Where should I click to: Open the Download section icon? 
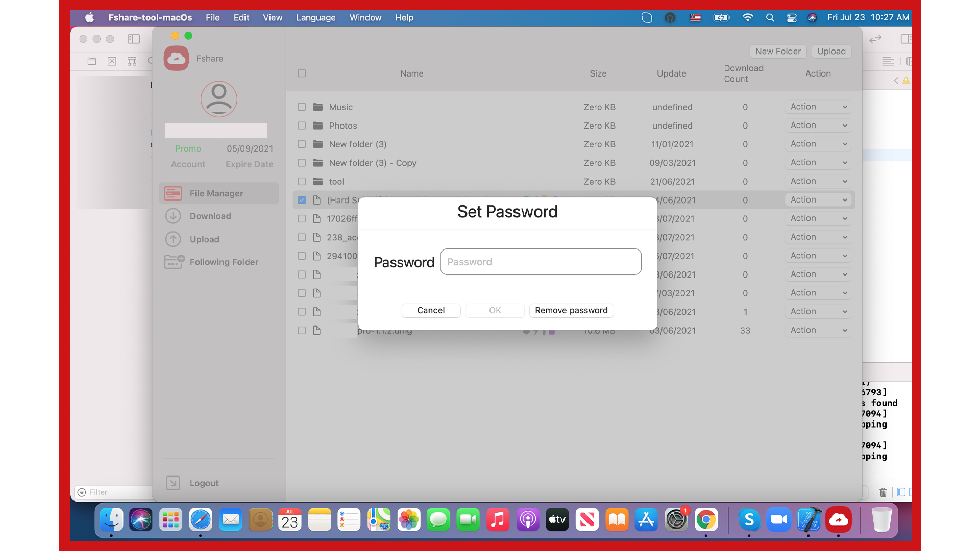(x=173, y=216)
